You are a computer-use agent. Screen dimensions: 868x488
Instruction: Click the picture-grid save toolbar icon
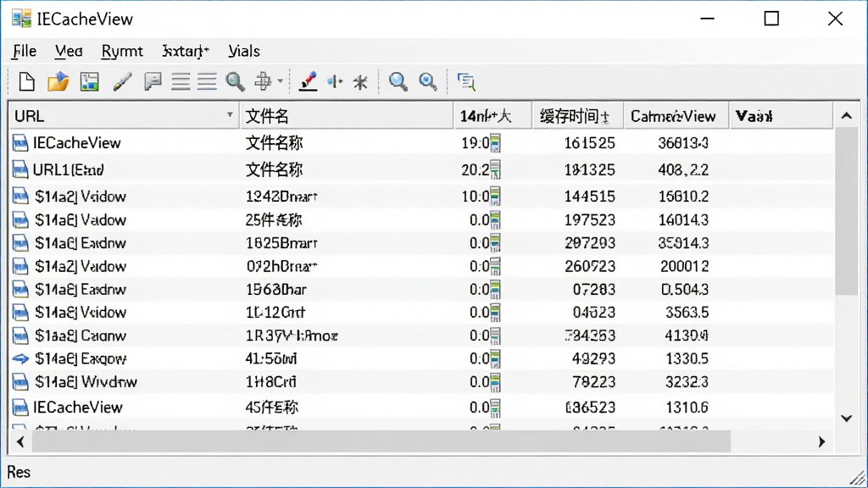89,82
